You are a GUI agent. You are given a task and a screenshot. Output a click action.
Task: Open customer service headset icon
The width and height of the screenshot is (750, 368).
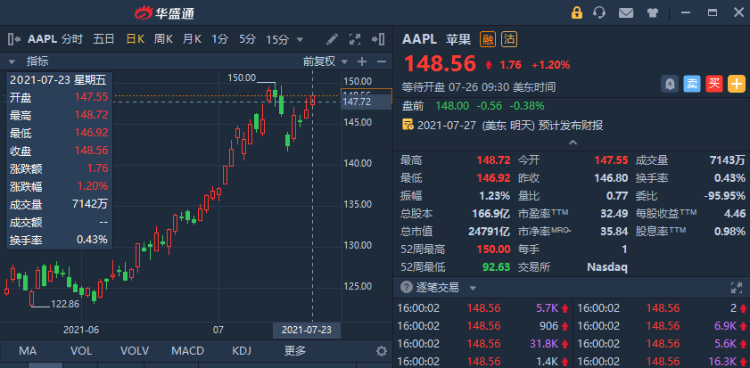[599, 12]
